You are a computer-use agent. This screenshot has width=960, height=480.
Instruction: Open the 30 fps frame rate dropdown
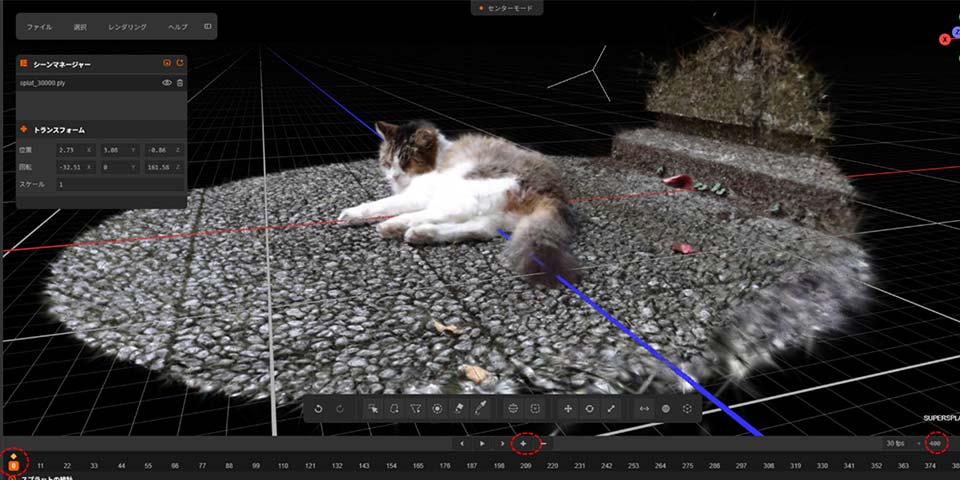895,443
